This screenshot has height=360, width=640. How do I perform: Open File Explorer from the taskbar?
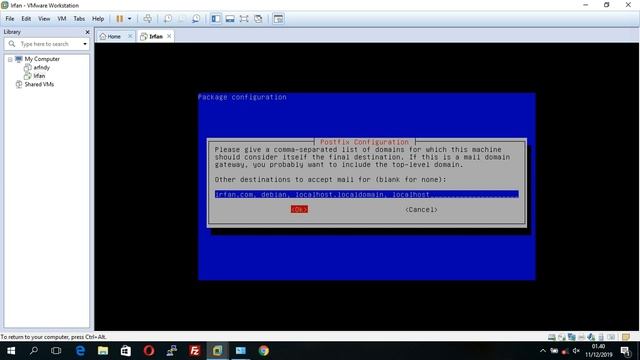[103, 351]
